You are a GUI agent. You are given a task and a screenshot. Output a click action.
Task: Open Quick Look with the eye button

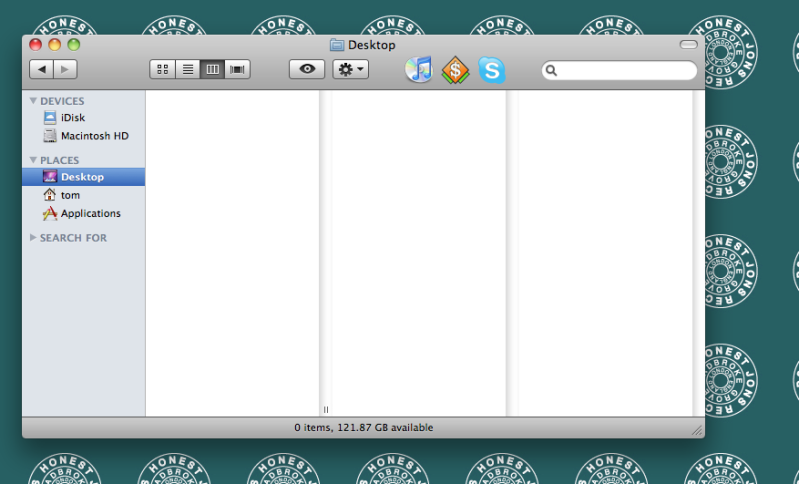[x=307, y=69]
